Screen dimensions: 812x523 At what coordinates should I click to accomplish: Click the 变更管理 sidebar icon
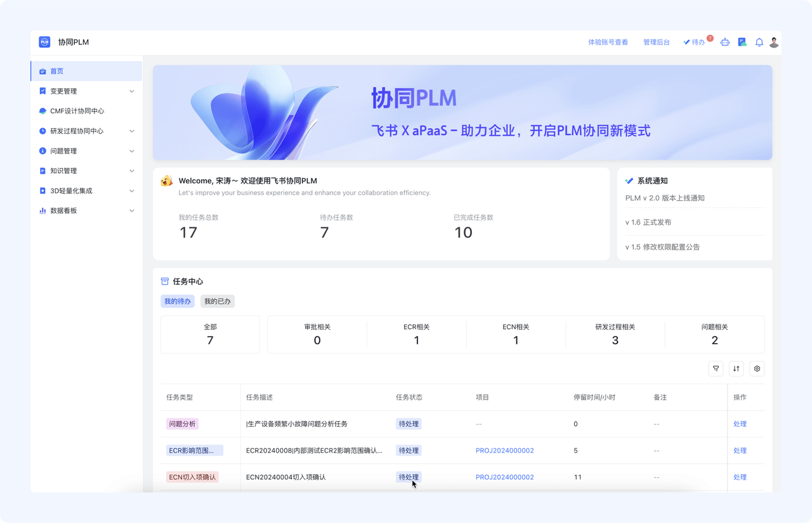tap(43, 91)
